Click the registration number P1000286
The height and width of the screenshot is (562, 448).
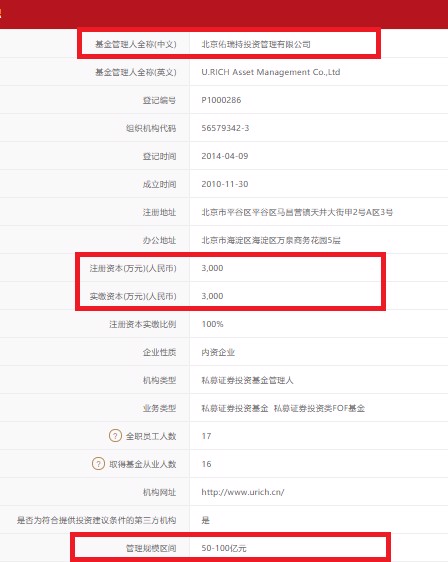[221, 100]
